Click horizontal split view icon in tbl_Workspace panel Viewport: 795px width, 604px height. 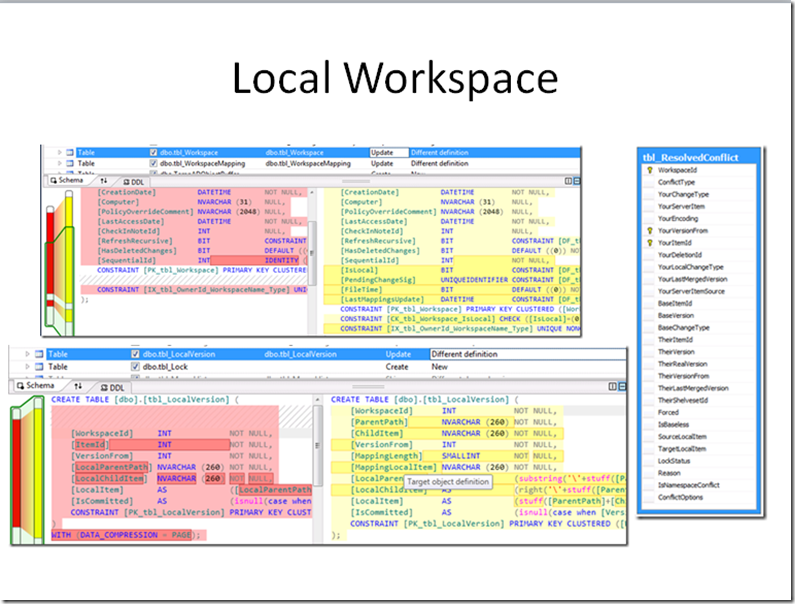point(576,181)
